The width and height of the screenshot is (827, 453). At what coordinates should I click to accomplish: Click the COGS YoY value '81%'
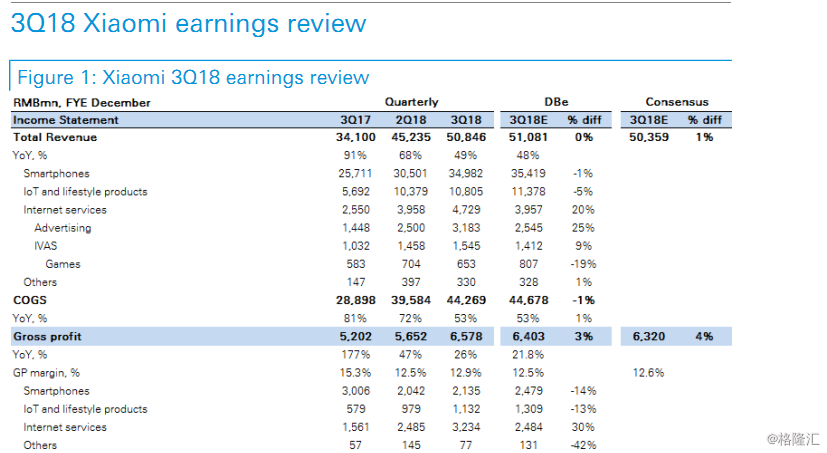355,319
